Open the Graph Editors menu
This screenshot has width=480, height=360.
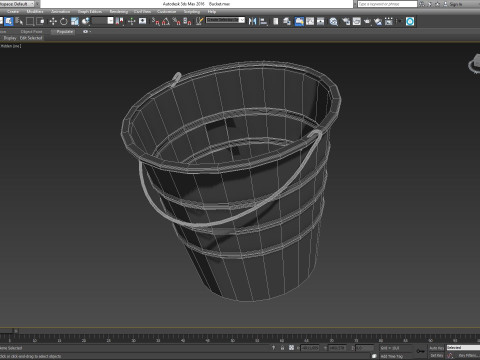(90, 11)
